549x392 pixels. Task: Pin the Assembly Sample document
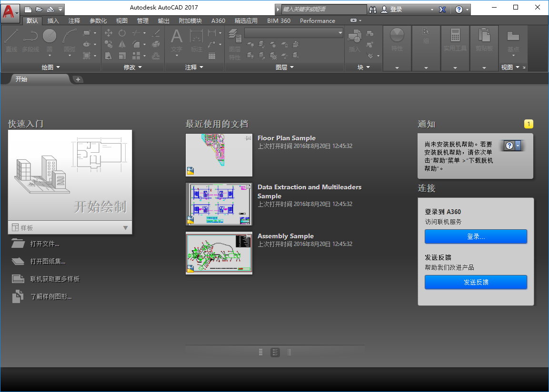pos(248,236)
